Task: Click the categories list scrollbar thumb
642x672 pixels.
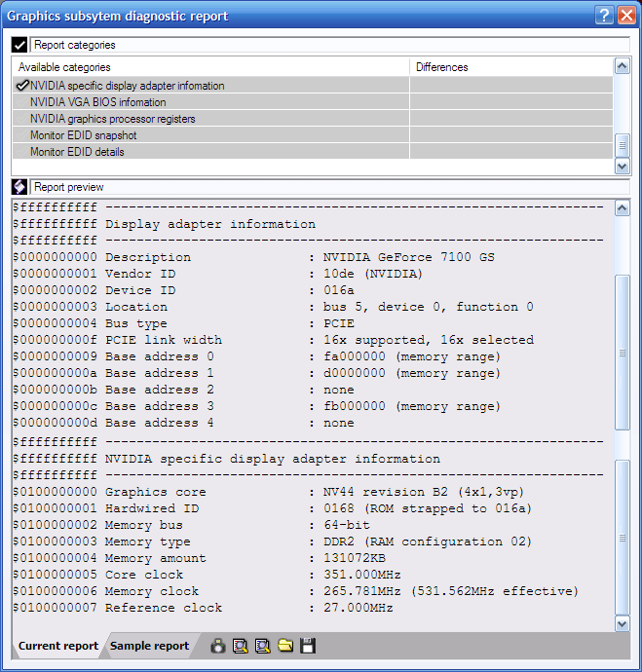Action: (x=623, y=146)
